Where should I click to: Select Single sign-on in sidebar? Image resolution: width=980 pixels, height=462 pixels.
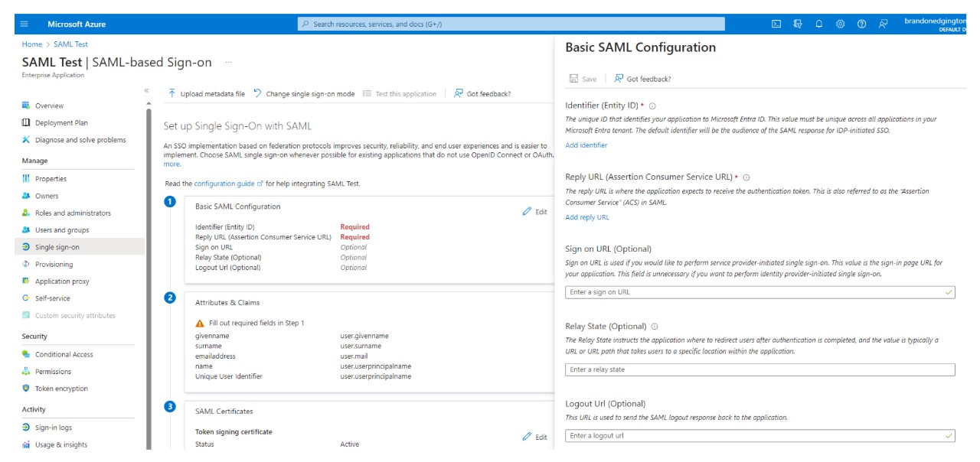(57, 247)
